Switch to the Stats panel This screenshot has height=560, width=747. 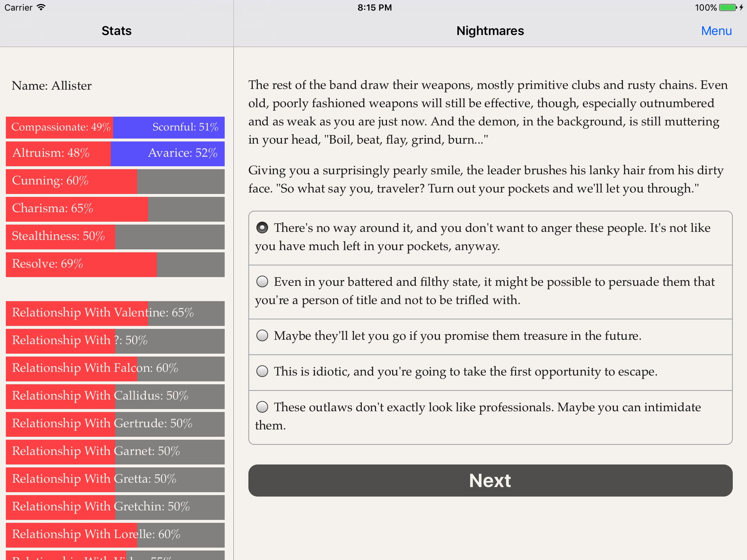116,31
